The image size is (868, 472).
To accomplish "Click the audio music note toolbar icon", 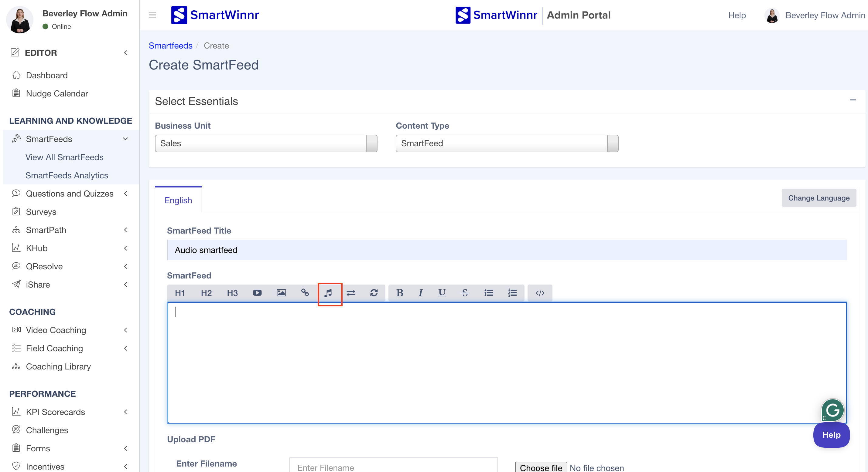I will [328, 293].
